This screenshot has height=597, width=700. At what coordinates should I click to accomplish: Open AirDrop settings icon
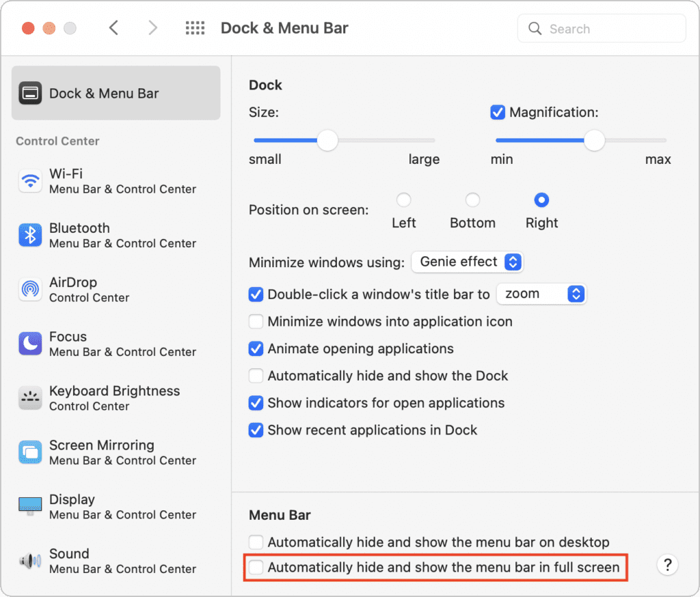pos(30,290)
